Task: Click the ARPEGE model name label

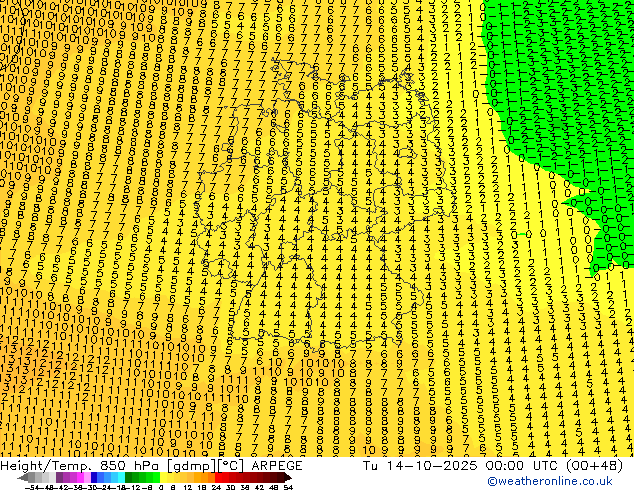Action: tap(277, 465)
